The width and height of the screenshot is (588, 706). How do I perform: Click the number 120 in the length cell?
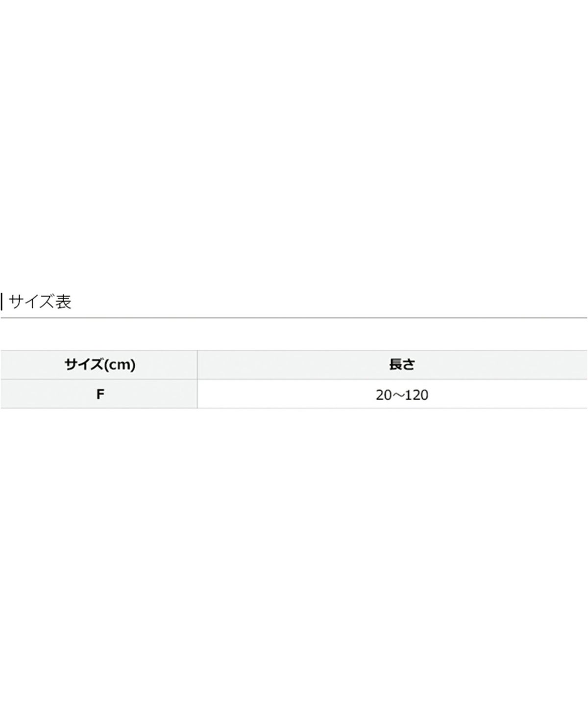pyautogui.click(x=416, y=395)
